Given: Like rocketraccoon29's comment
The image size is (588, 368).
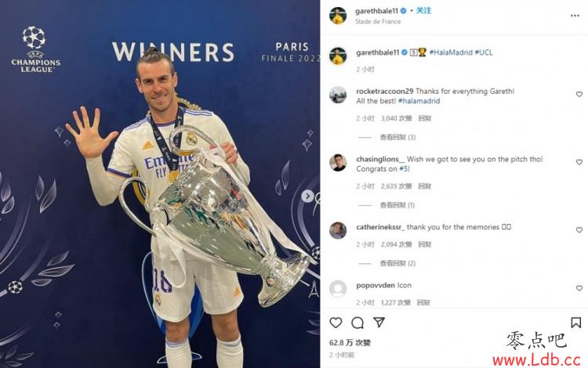Looking at the screenshot, I should coord(579,94).
